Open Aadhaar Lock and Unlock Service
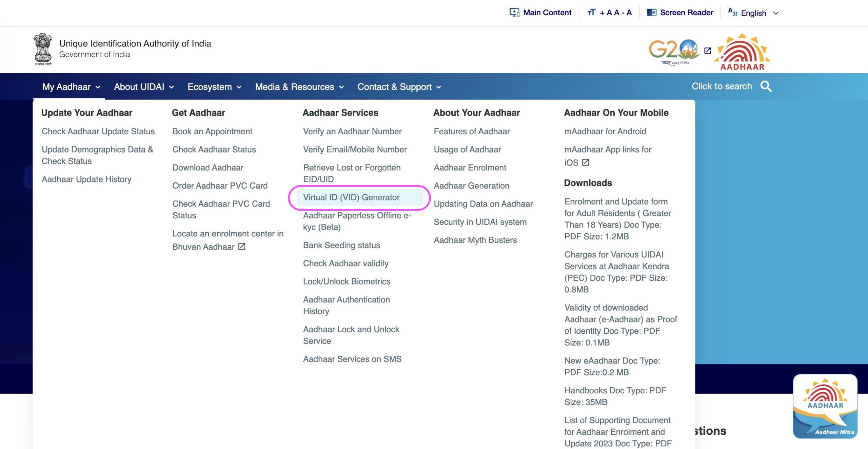 (x=351, y=335)
